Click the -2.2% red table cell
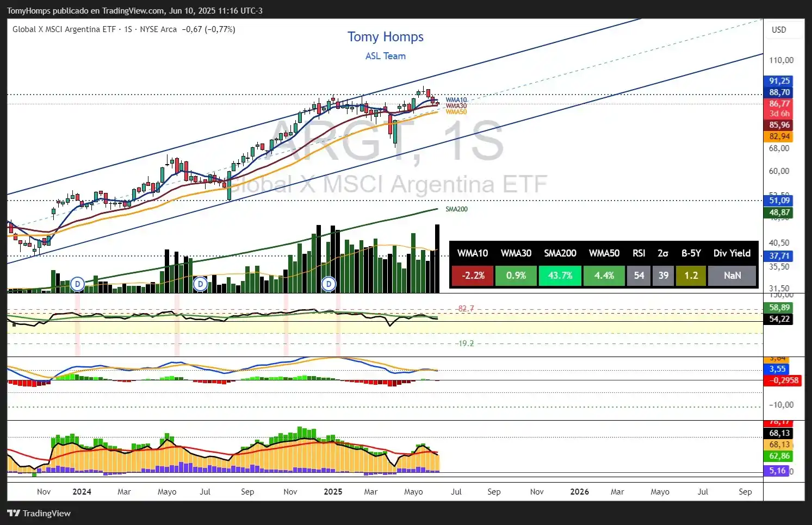Screen dimensions: 812x525 tap(473, 276)
